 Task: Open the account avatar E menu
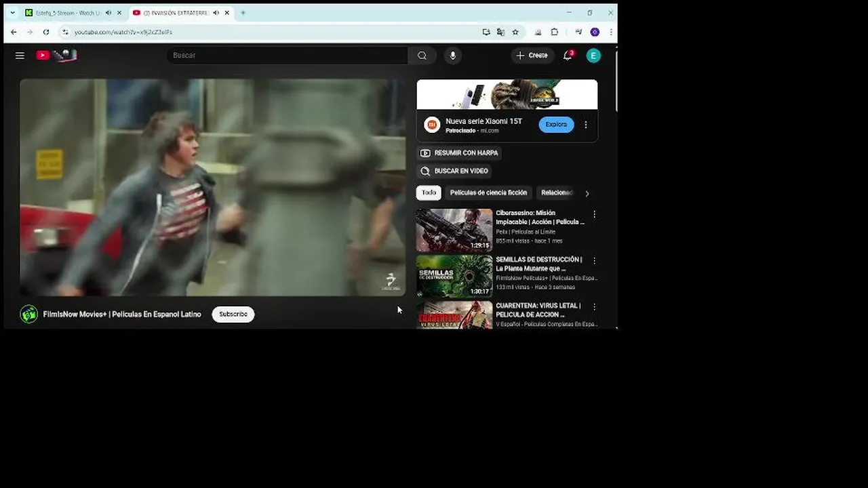point(593,56)
